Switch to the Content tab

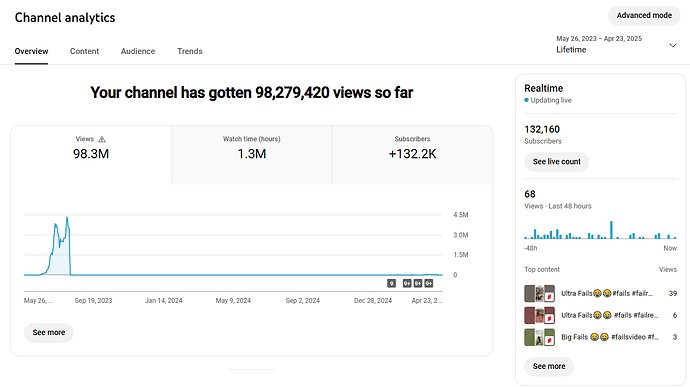point(84,51)
